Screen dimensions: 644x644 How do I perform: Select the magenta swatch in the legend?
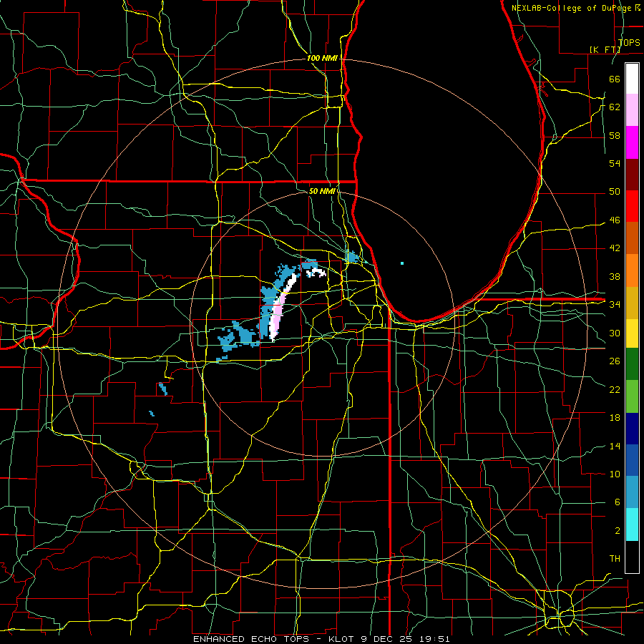click(x=632, y=142)
